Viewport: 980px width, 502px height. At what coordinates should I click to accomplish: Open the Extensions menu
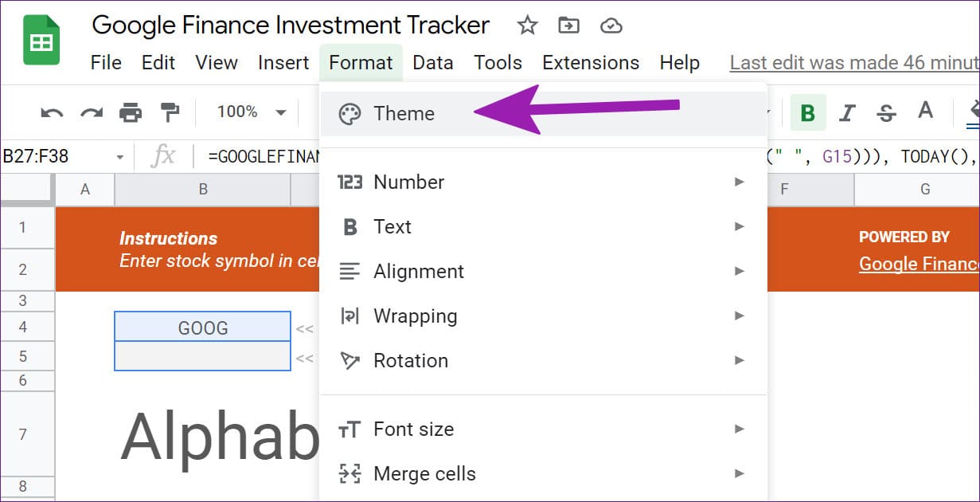(x=590, y=62)
